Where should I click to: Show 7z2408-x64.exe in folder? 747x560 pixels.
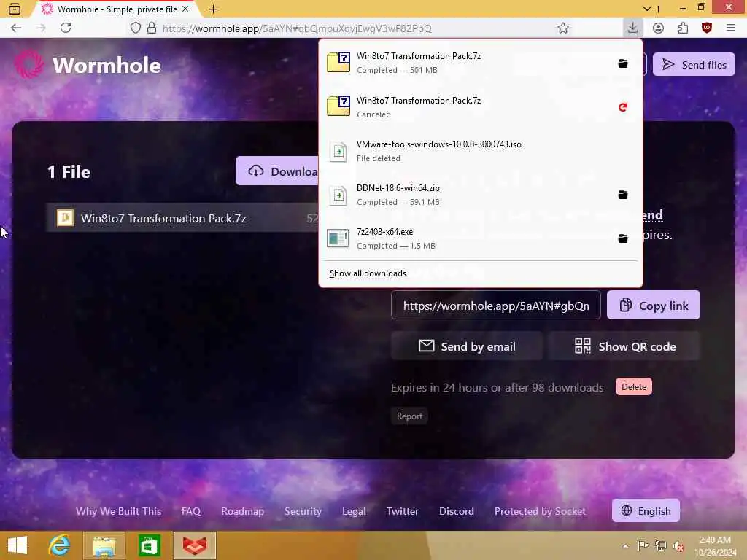[x=623, y=238]
